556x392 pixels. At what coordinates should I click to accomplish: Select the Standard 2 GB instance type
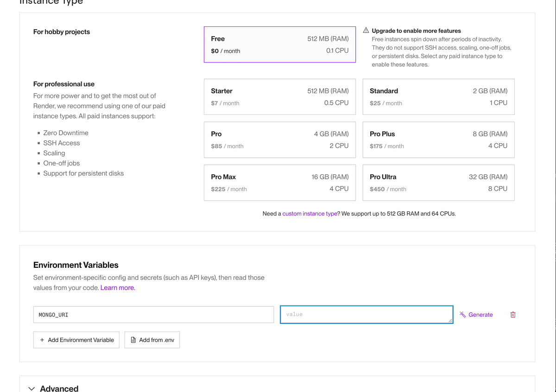[438, 96]
